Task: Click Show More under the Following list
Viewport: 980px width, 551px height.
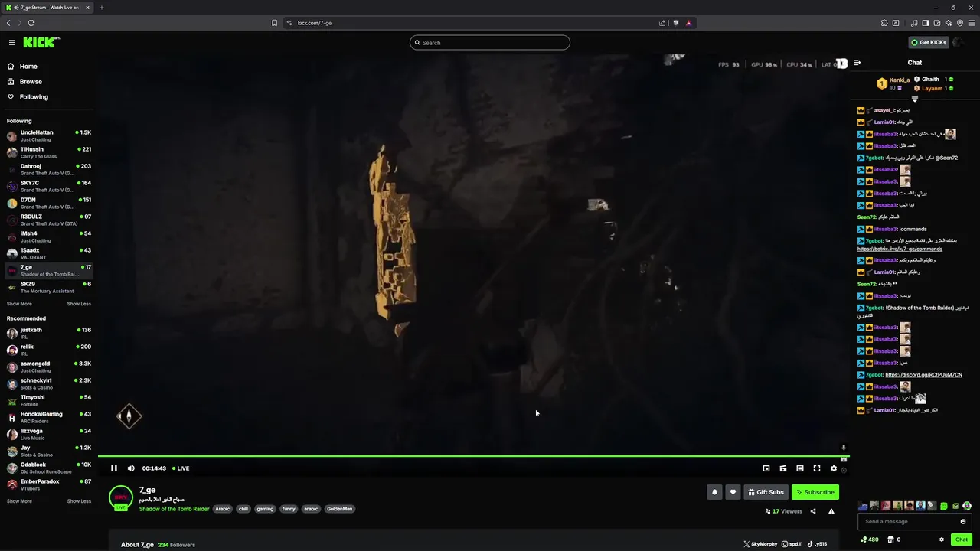Action: (x=19, y=304)
